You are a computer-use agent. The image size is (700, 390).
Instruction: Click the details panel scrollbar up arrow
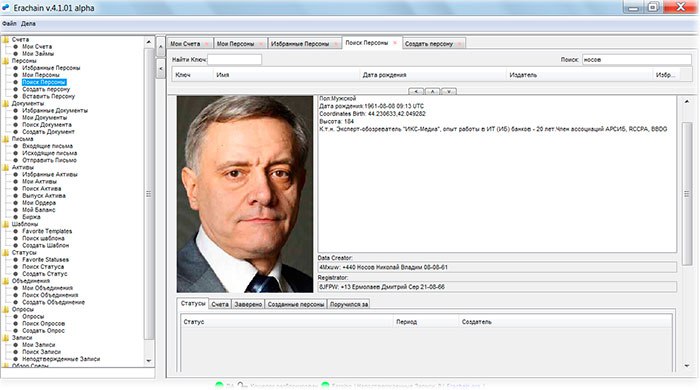click(x=687, y=102)
